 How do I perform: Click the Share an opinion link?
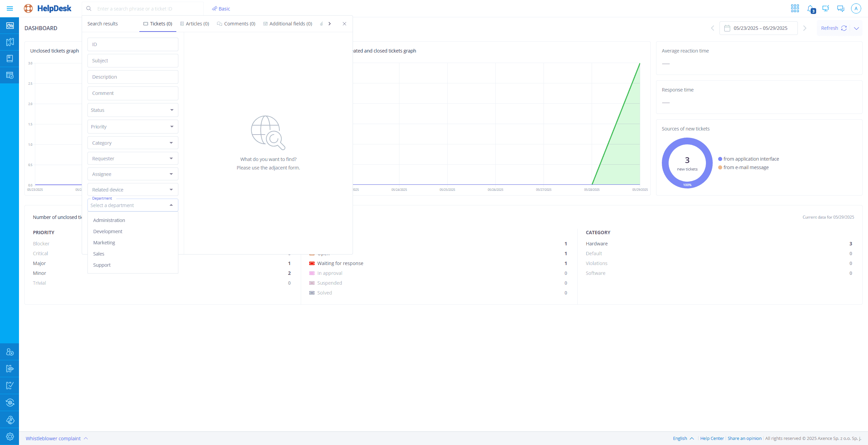pos(745,439)
